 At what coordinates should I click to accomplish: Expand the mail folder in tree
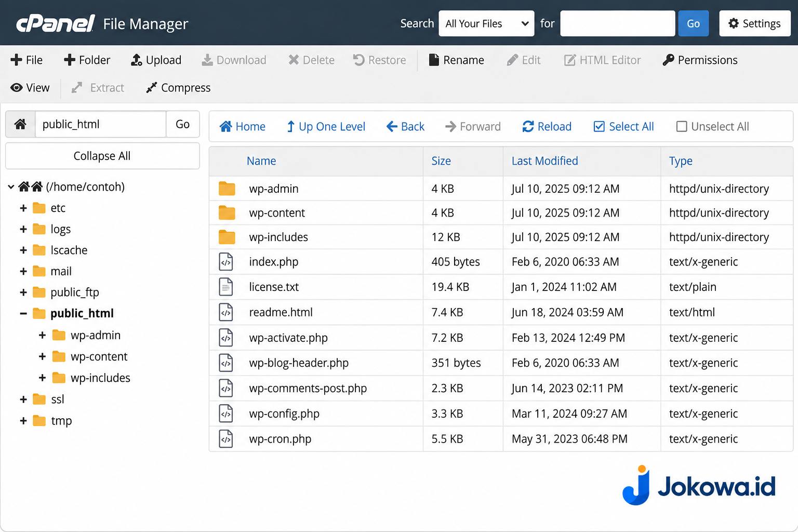click(23, 271)
